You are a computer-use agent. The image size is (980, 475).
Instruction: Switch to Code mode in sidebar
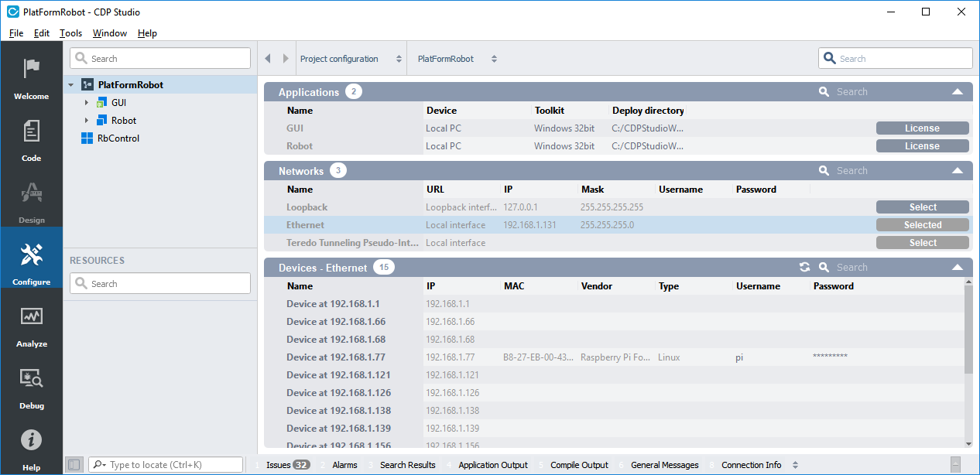pos(31,131)
